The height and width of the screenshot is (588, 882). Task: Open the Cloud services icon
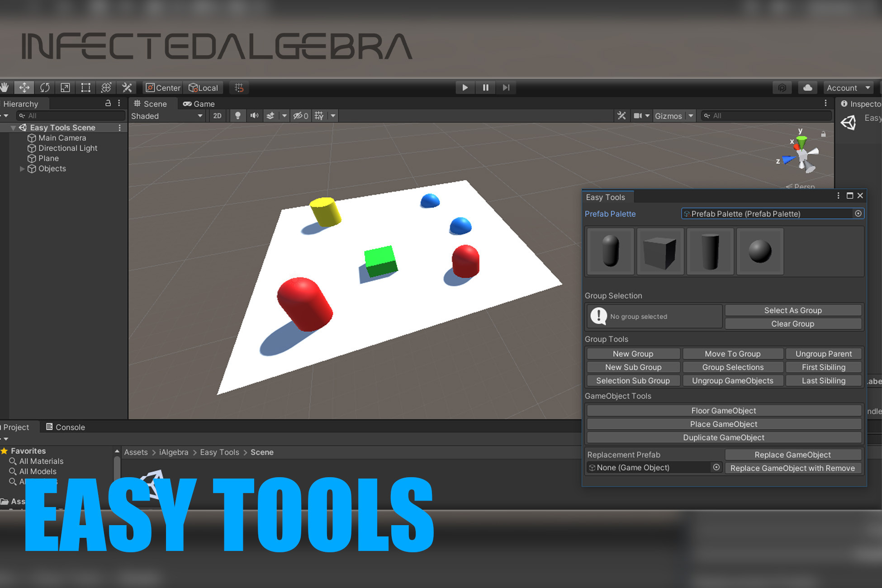807,88
